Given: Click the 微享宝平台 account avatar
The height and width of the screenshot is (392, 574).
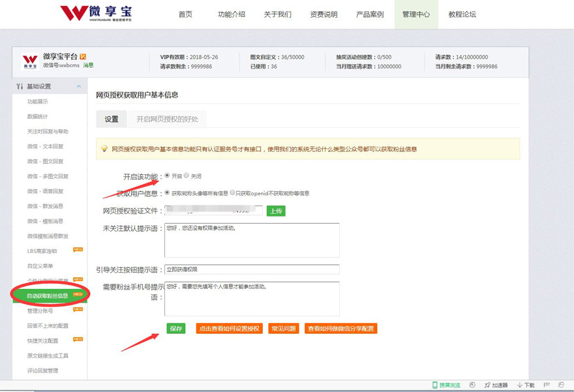Looking at the screenshot, I should coord(30,61).
